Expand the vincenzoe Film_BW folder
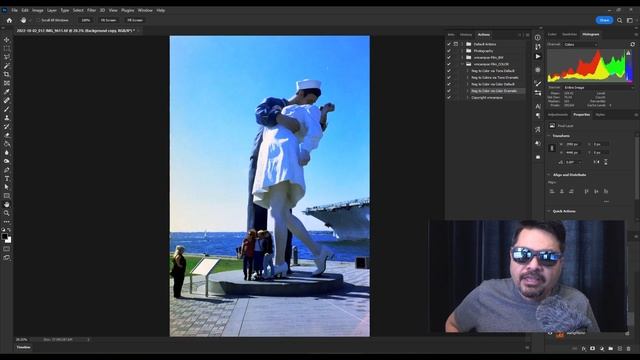The width and height of the screenshot is (640, 360). point(462,58)
